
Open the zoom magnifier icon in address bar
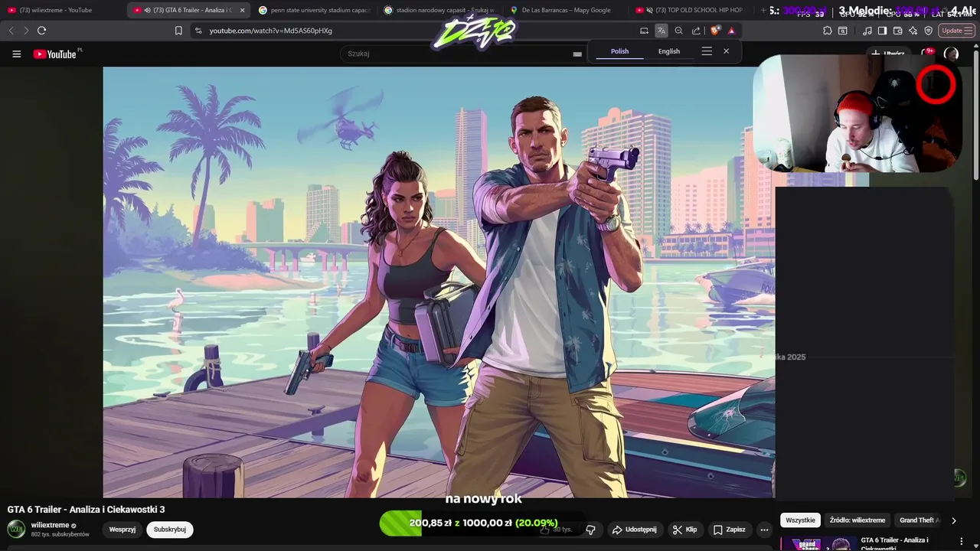coord(678,31)
